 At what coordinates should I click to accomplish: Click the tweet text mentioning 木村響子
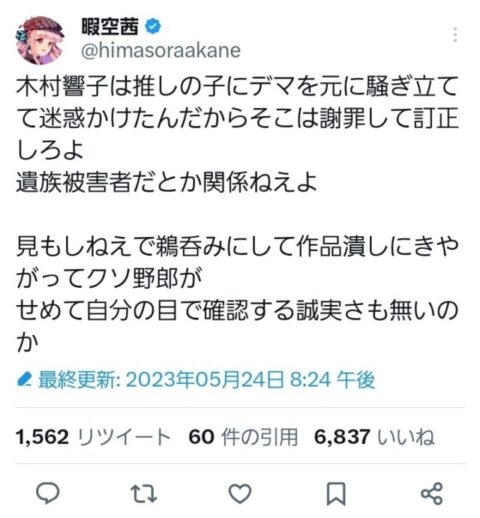click(237, 118)
